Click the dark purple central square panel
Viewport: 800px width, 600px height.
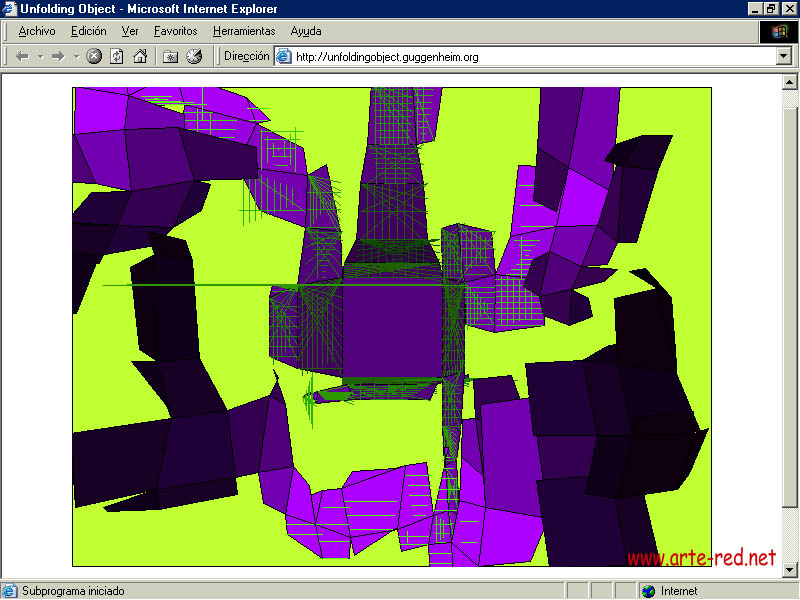click(x=392, y=329)
